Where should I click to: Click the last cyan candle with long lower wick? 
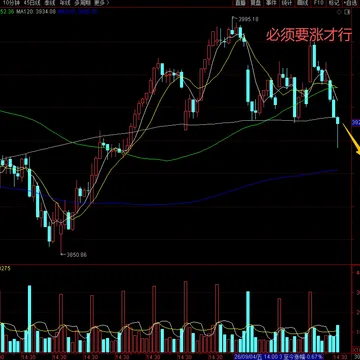pos(338,132)
